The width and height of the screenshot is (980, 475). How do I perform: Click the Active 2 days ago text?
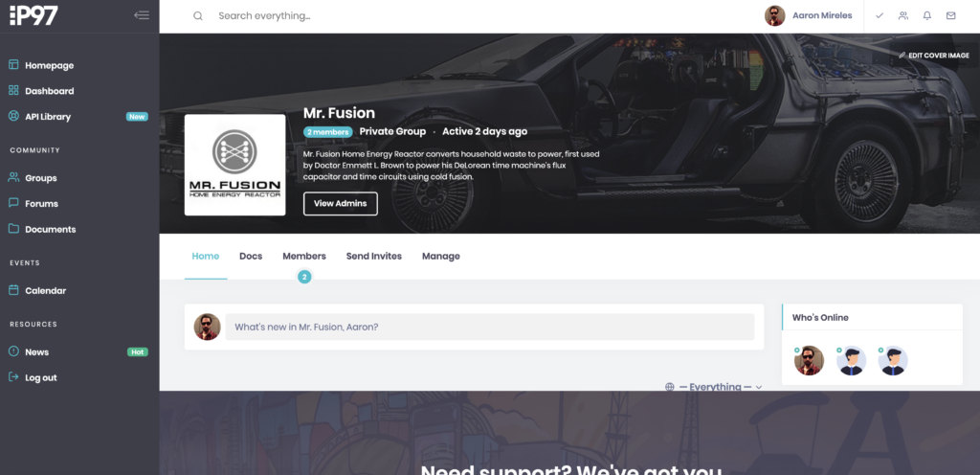(485, 132)
